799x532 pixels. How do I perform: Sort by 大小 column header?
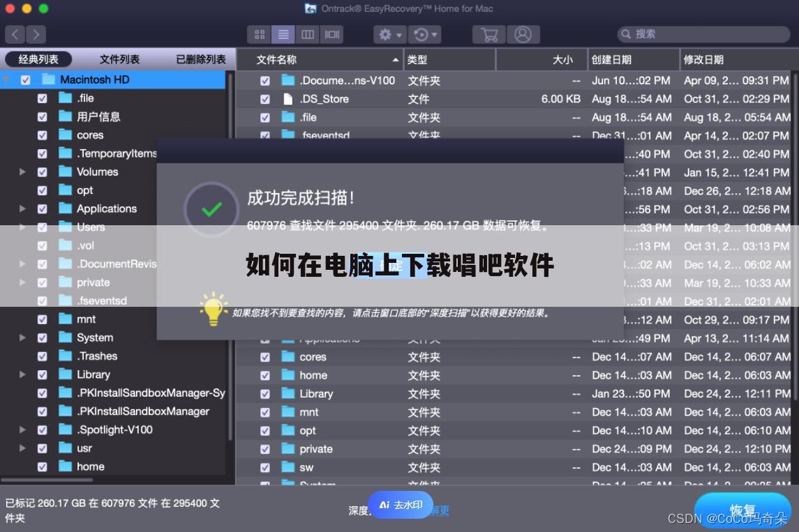[x=542, y=59]
